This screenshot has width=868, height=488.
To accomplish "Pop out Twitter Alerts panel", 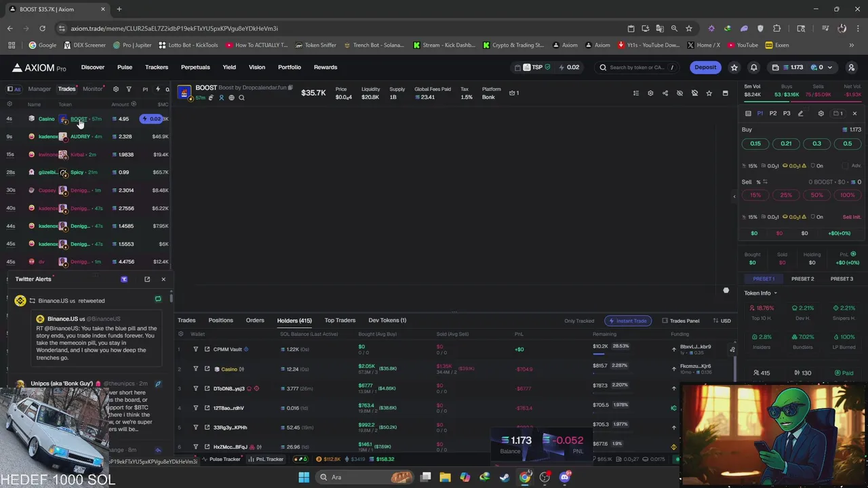I will (147, 279).
